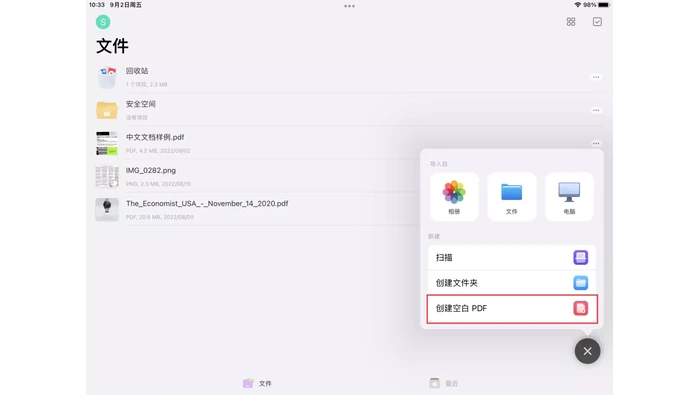Open IMG_0282.png thumbnail
The height and width of the screenshot is (395, 700).
[x=107, y=176]
